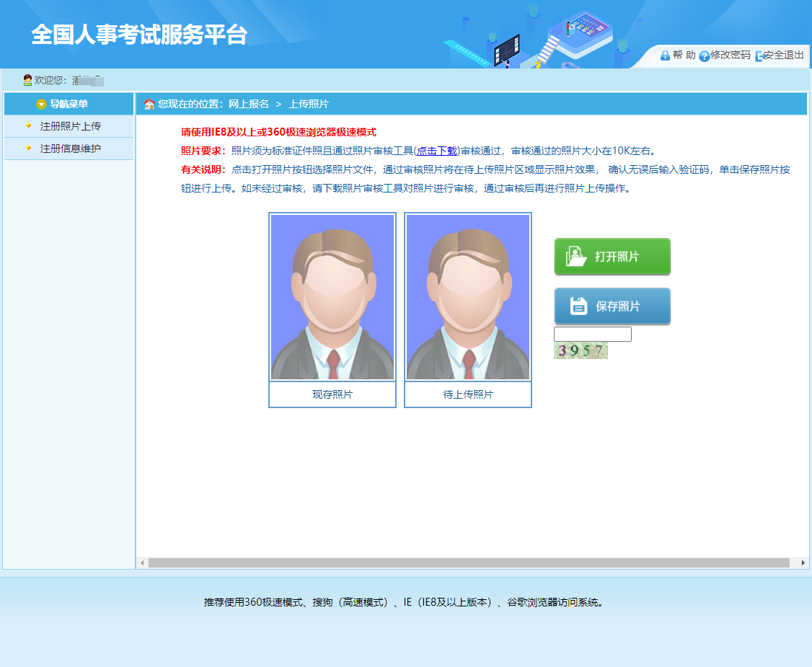Click the 修改密码 link
Screen dimensions: 812x667
pyautogui.click(x=731, y=56)
